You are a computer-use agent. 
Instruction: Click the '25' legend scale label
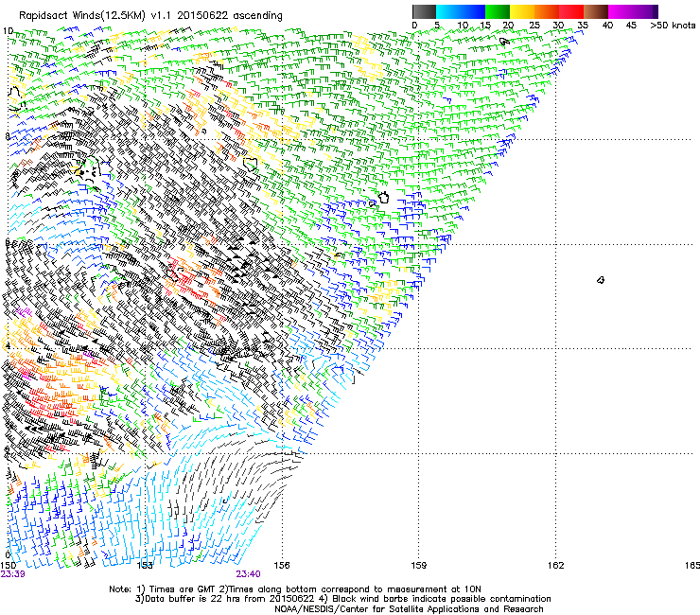534,26
